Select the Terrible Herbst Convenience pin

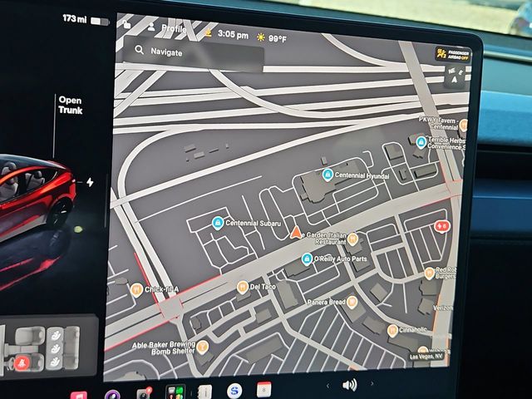[421, 142]
